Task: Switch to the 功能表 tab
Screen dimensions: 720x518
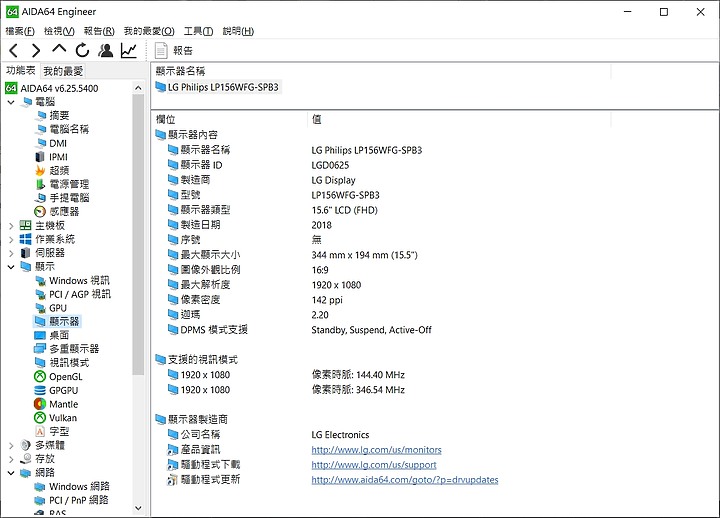Action: 21,70
